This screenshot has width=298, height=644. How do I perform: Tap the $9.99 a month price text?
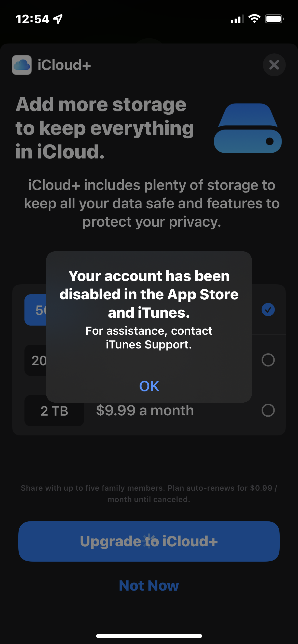click(x=145, y=410)
